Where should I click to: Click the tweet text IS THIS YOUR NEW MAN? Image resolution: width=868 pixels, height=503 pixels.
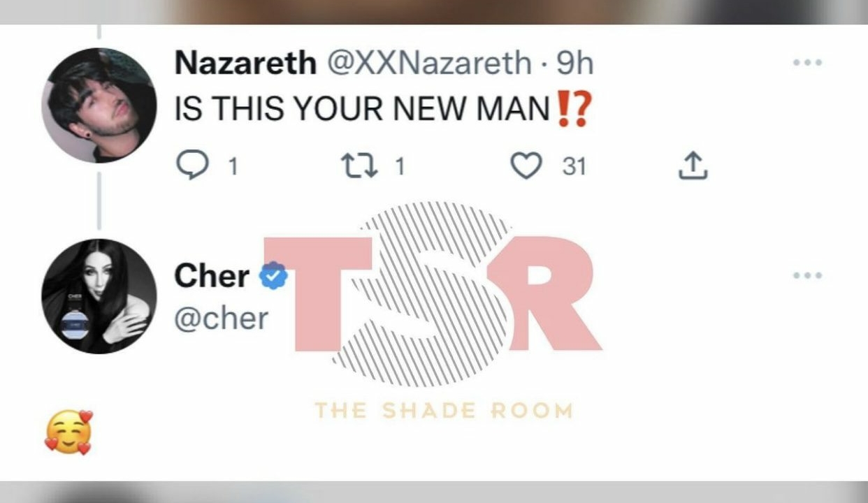362,109
